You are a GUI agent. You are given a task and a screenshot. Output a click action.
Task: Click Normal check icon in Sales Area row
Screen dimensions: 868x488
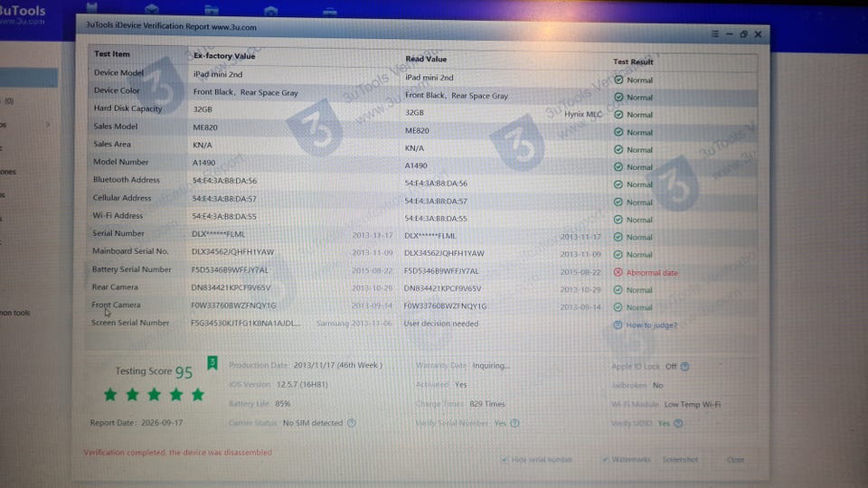pos(618,149)
